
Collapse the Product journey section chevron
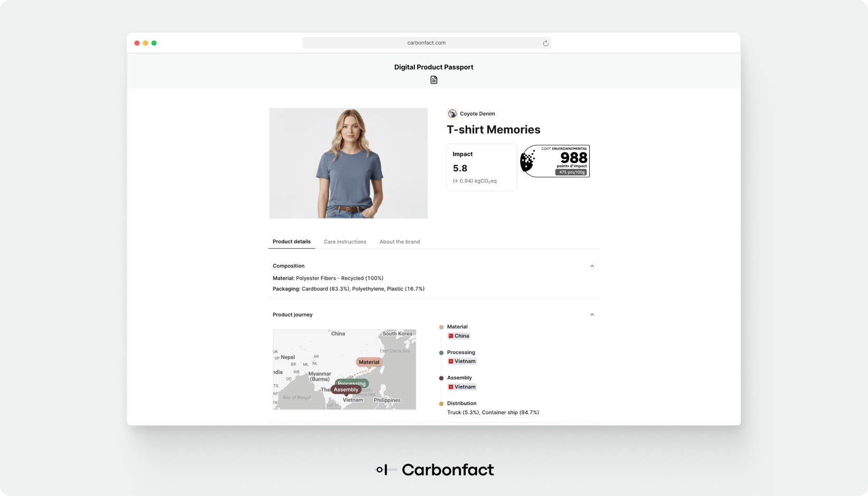coord(592,314)
